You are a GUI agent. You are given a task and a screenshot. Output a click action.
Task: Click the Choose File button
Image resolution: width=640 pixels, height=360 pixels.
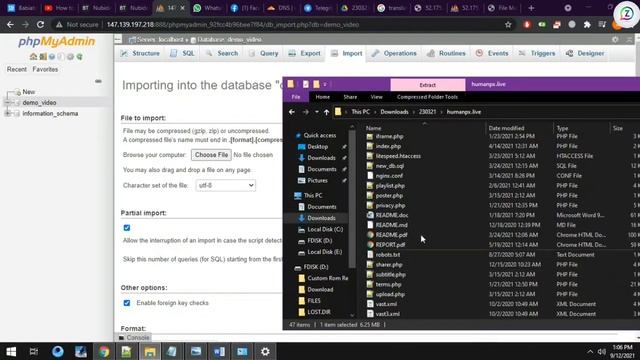click(x=211, y=155)
